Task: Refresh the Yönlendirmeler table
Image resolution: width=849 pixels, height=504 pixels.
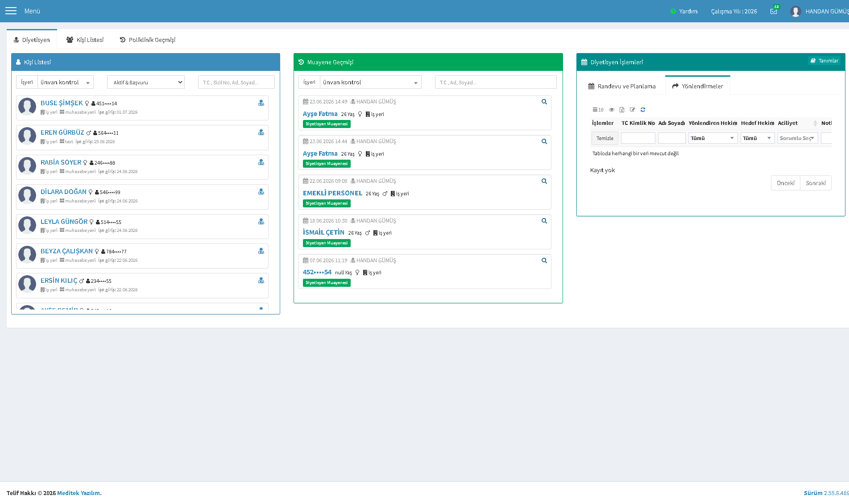Action: pos(643,110)
